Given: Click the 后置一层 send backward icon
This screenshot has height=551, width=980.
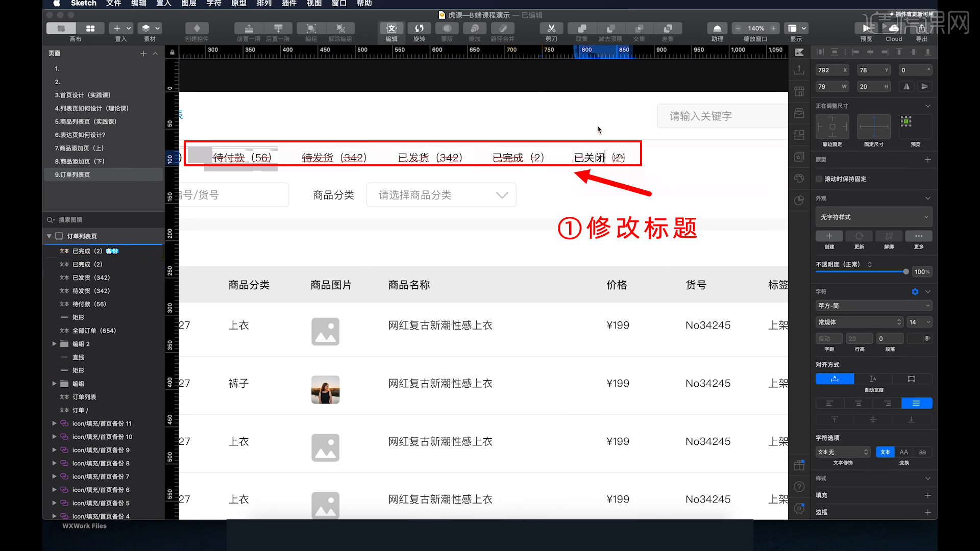Looking at the screenshot, I should [278, 29].
